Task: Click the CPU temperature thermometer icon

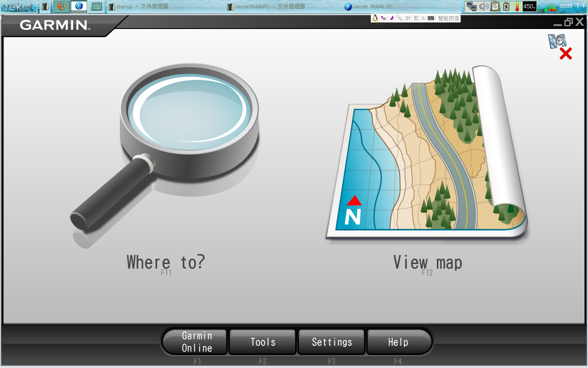Action: [517, 6]
